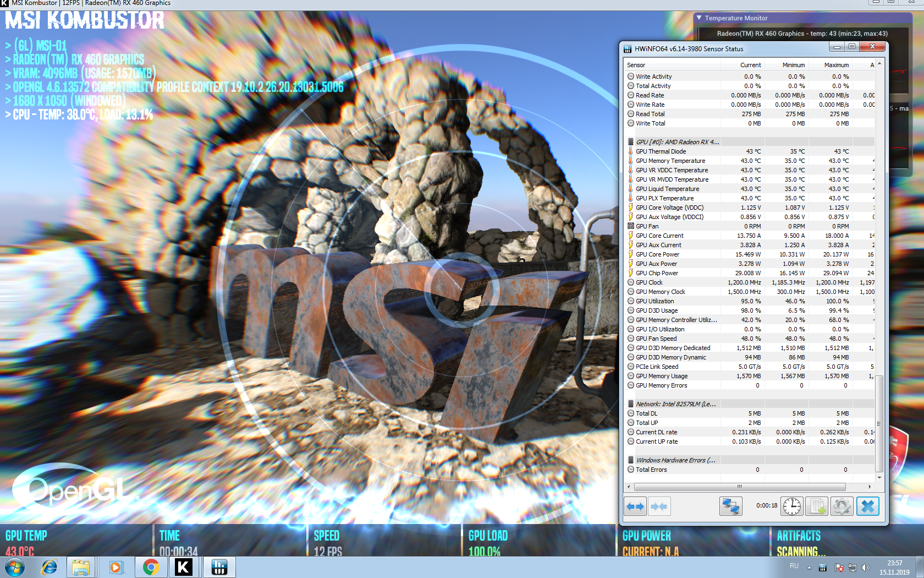The height and width of the screenshot is (578, 924).
Task: Close sensors with the blue X button
Action: [x=868, y=506]
